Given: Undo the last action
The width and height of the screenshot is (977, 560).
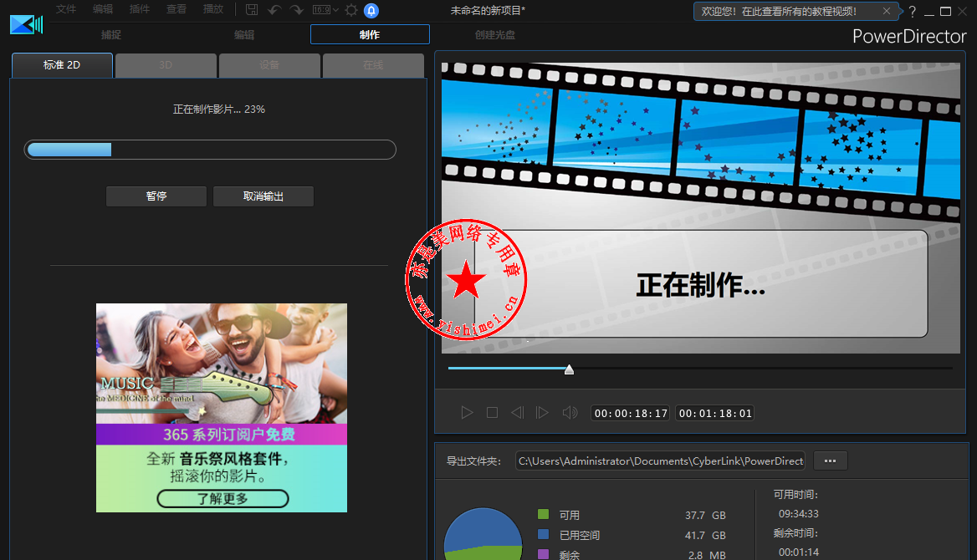Looking at the screenshot, I should coord(274,10).
